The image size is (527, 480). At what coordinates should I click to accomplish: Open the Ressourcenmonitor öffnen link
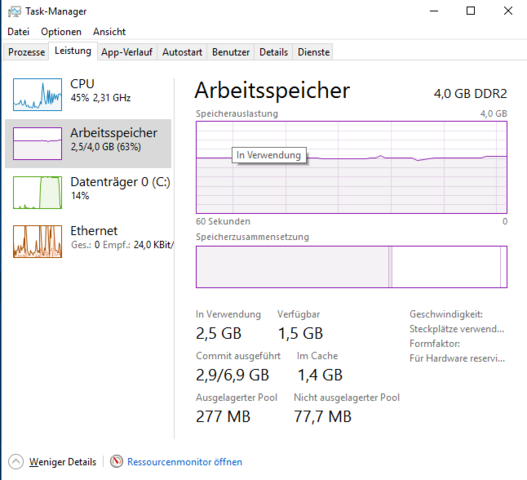185,462
